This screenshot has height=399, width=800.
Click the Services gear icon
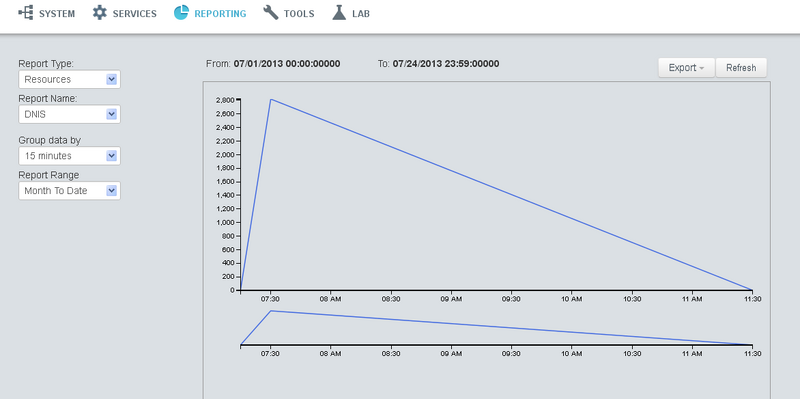[x=99, y=13]
